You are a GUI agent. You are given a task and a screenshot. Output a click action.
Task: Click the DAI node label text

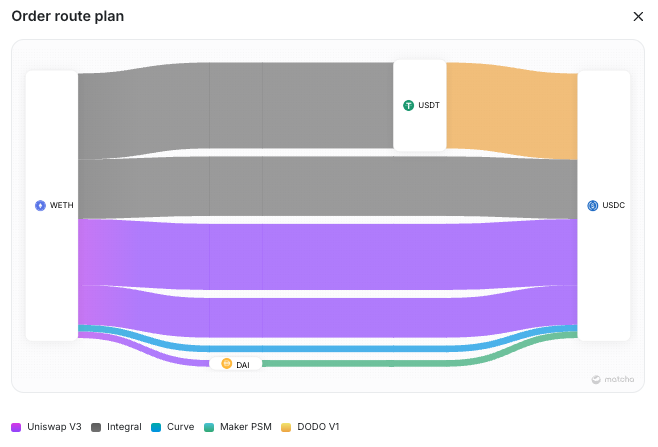[x=243, y=365]
